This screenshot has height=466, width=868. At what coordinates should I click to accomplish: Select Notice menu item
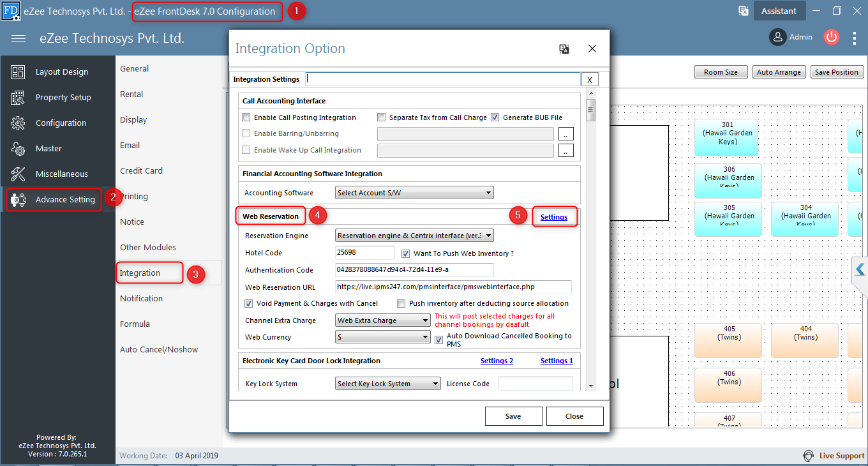pos(132,222)
